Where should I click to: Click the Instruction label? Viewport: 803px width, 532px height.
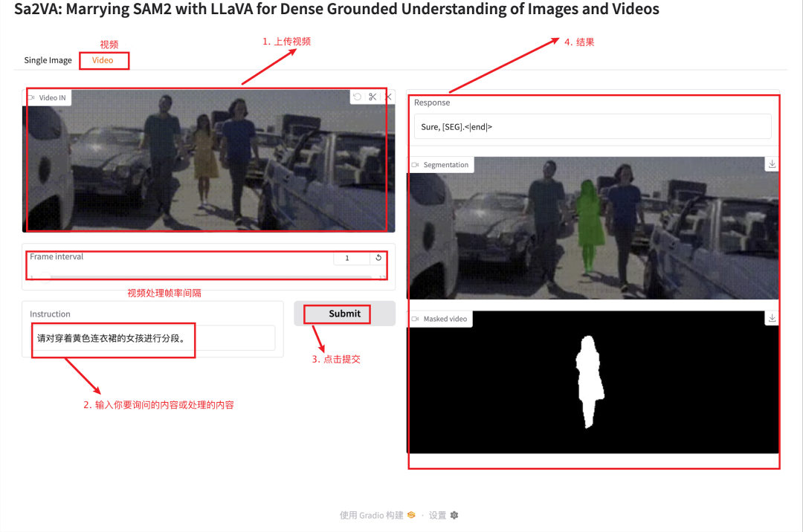[x=50, y=314]
